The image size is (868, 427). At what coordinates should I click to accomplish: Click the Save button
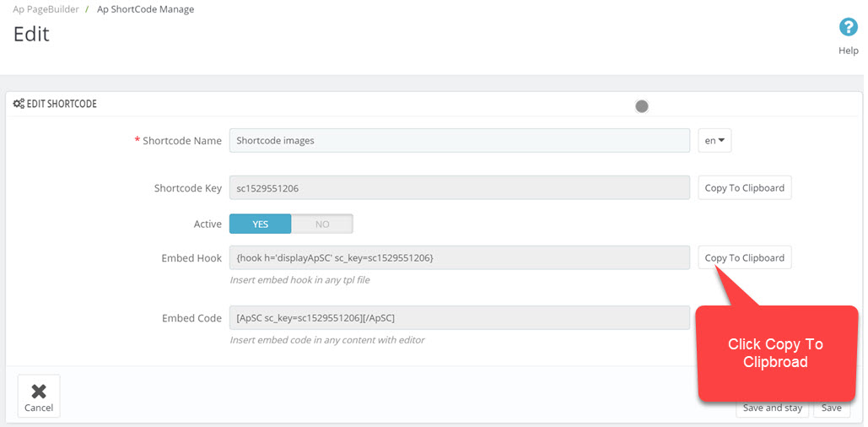point(832,408)
